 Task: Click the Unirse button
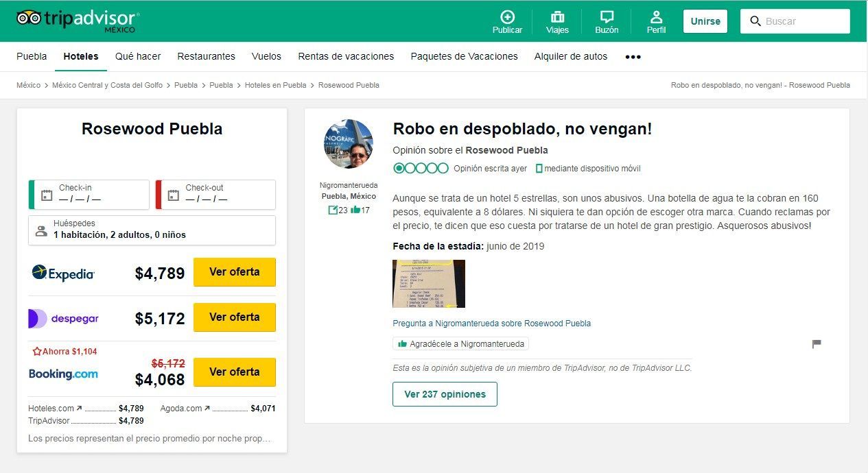click(705, 21)
